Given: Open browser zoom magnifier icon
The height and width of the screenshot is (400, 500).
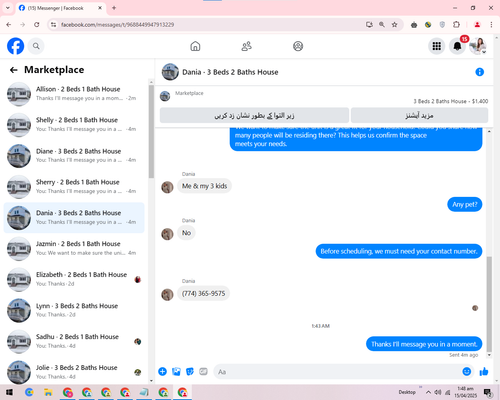Looking at the screenshot, I should 382,25.
